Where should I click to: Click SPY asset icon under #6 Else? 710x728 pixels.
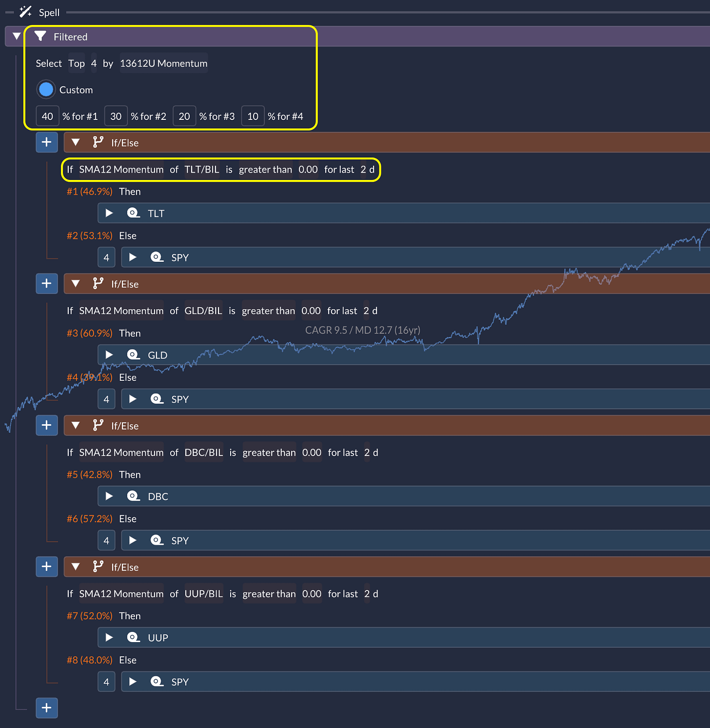[x=157, y=540]
